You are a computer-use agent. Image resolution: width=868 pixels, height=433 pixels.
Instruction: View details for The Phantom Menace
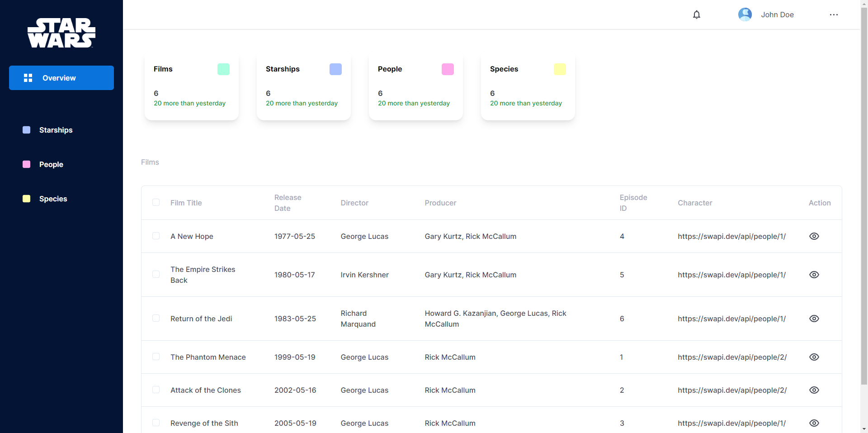814,357
